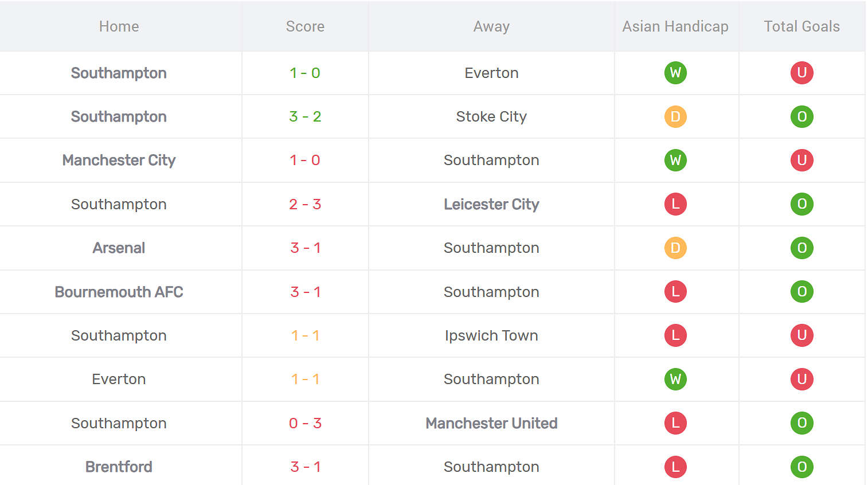Click the green O badge for Manchester United match
The width and height of the screenshot is (868, 485).
tap(801, 423)
